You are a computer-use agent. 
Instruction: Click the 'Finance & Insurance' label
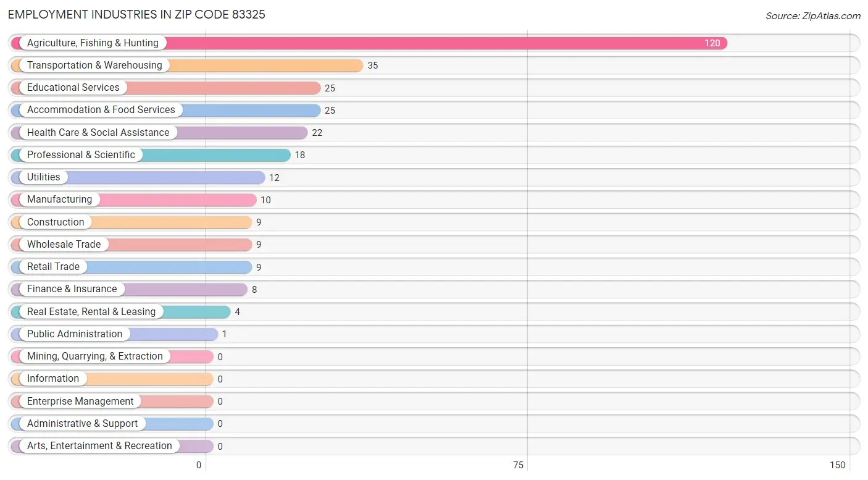(72, 288)
